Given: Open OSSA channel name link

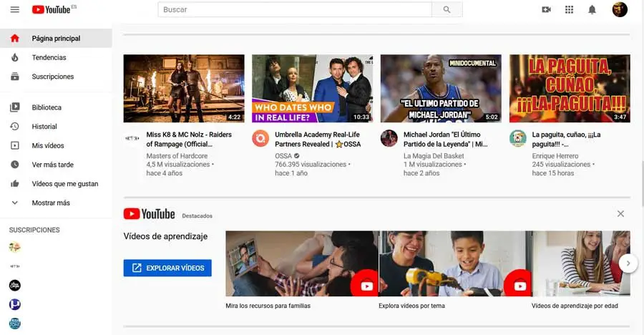Looking at the screenshot, I should click(x=283, y=156).
